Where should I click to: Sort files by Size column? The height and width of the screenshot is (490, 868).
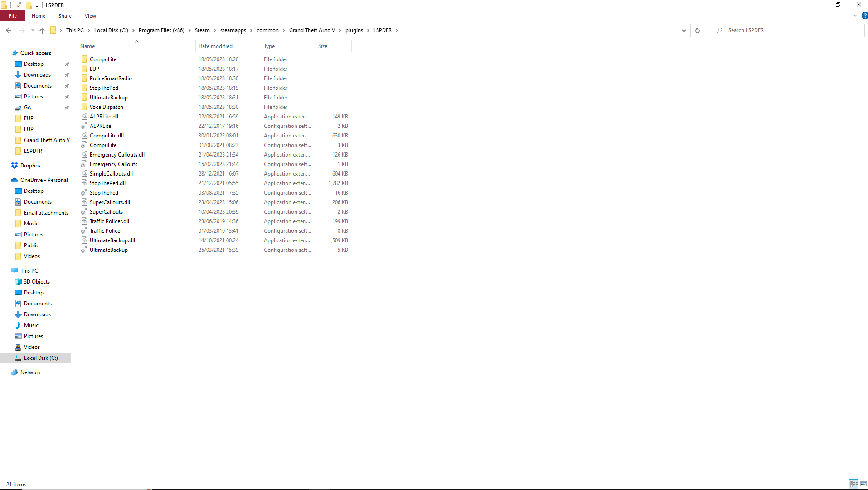pos(333,46)
